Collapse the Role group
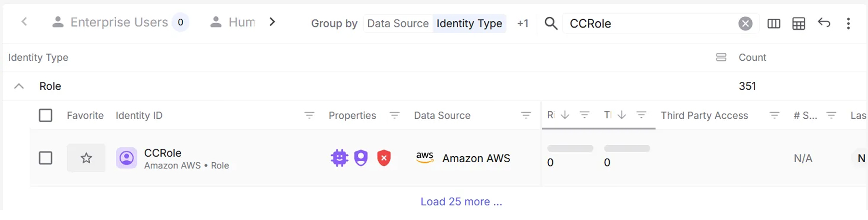This screenshot has height=220, width=868. [19, 86]
